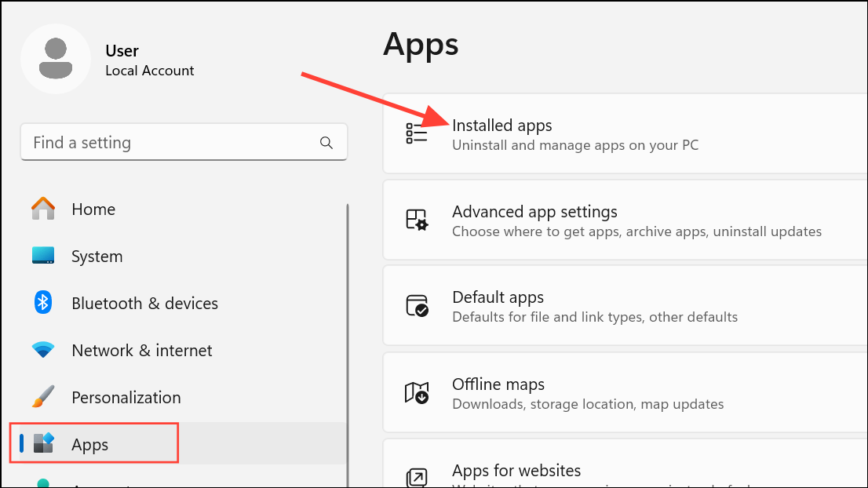Click 'Downloads, storage location, map updates' description
The width and height of the screenshot is (868, 488).
588,404
